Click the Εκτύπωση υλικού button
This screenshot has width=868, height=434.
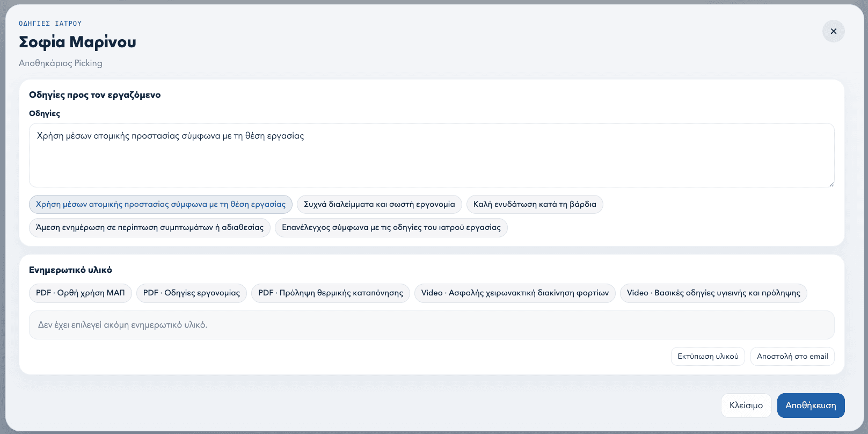708,356
